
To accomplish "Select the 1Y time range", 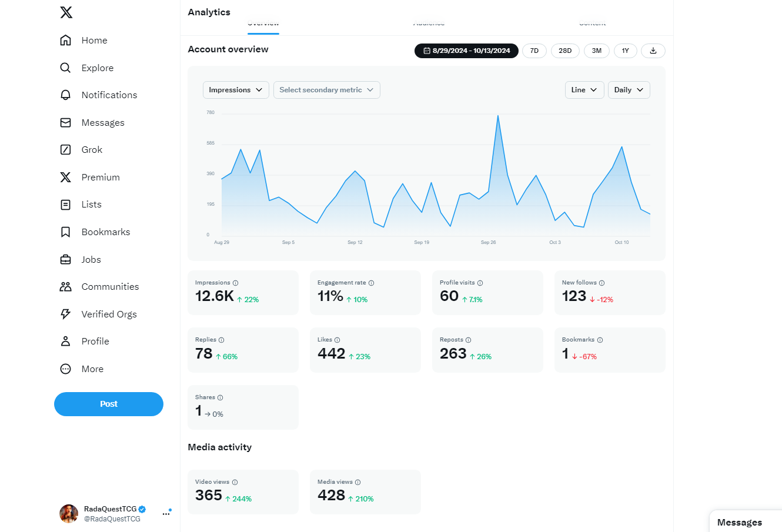I will click(x=626, y=51).
